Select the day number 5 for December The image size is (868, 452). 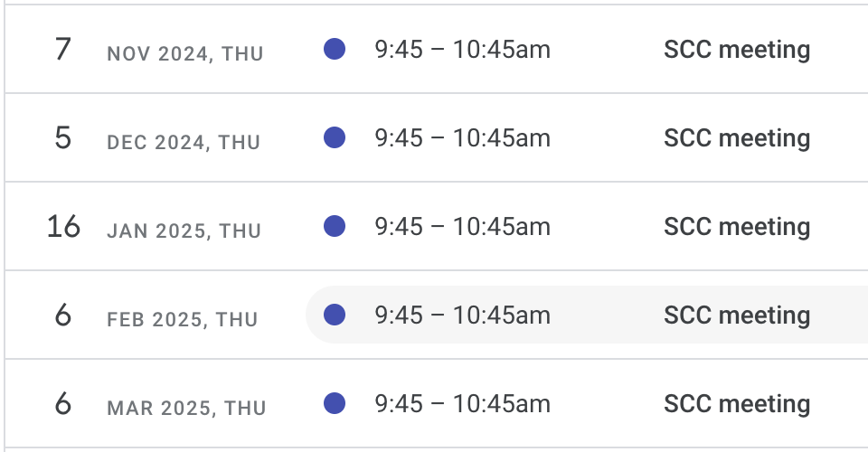(63, 137)
